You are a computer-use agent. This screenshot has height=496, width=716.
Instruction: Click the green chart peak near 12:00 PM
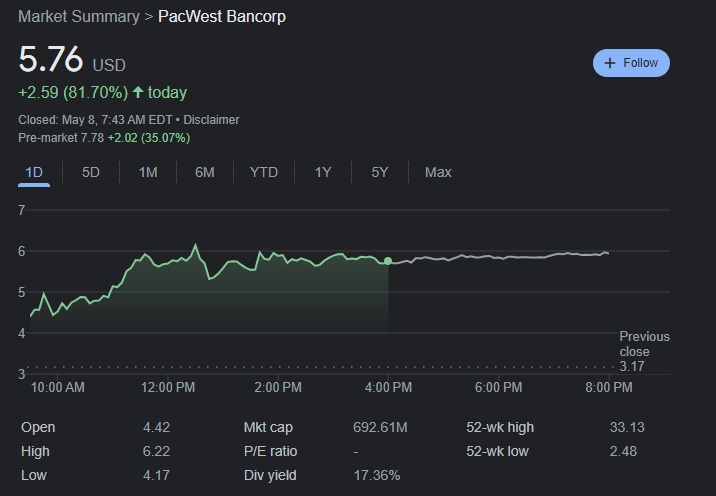tap(195, 245)
